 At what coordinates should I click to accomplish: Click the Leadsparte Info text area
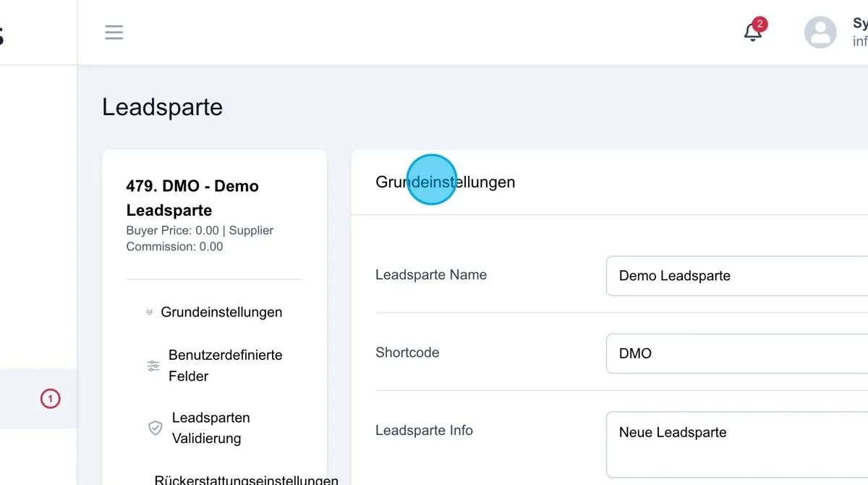737,445
